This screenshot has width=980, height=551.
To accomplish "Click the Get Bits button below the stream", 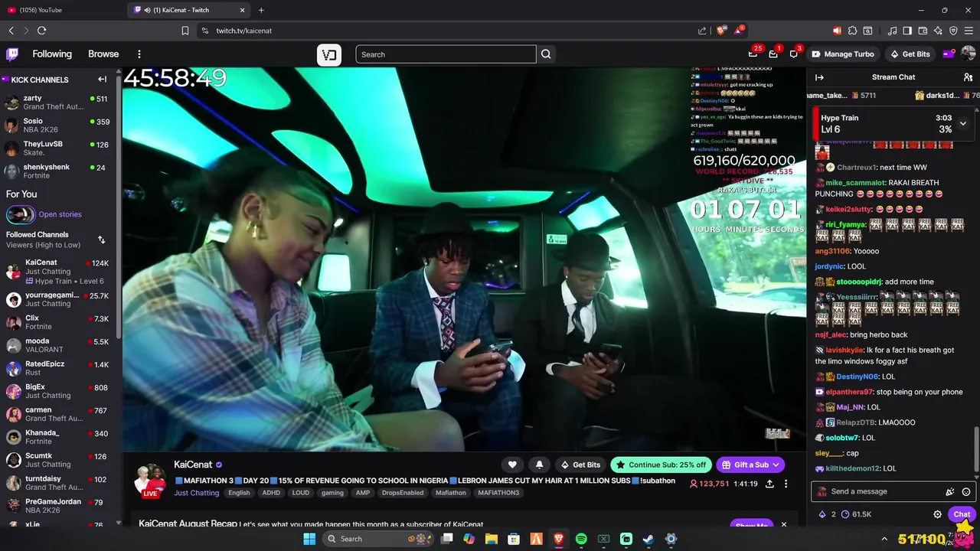I will click(x=580, y=465).
